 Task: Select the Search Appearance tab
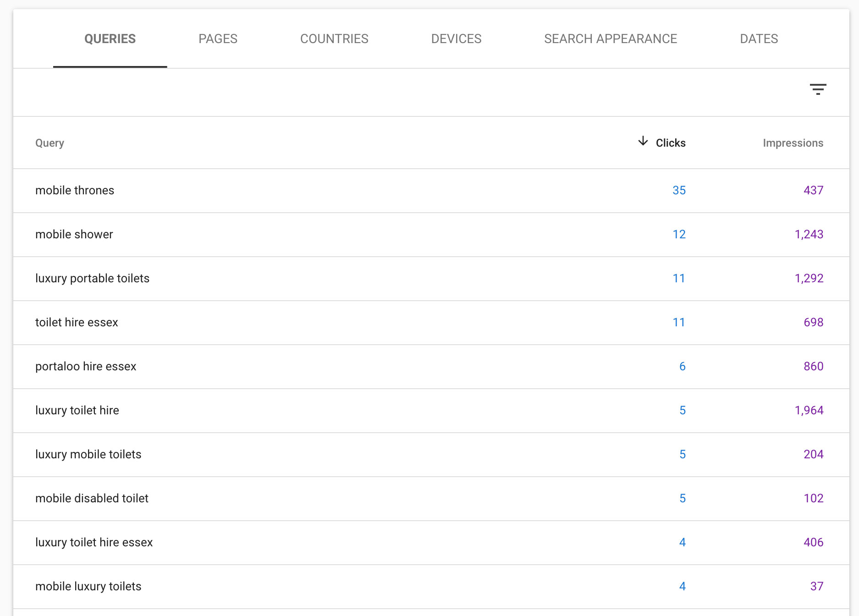(x=611, y=39)
